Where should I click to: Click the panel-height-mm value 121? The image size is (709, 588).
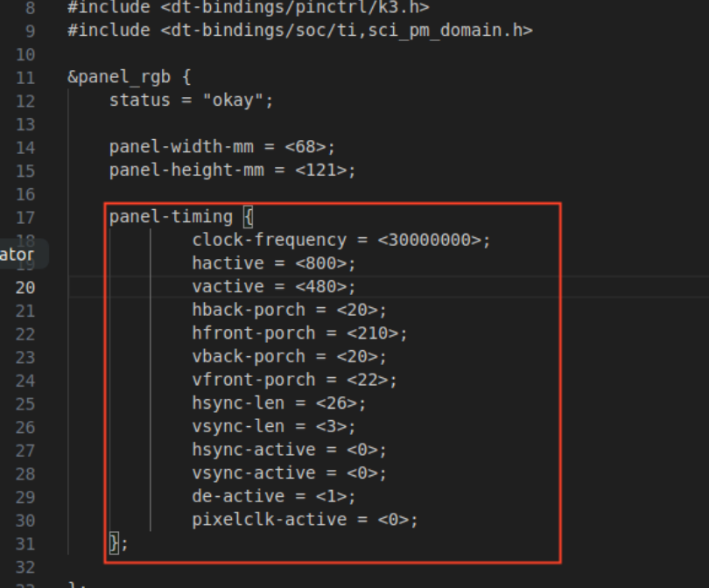(x=321, y=171)
